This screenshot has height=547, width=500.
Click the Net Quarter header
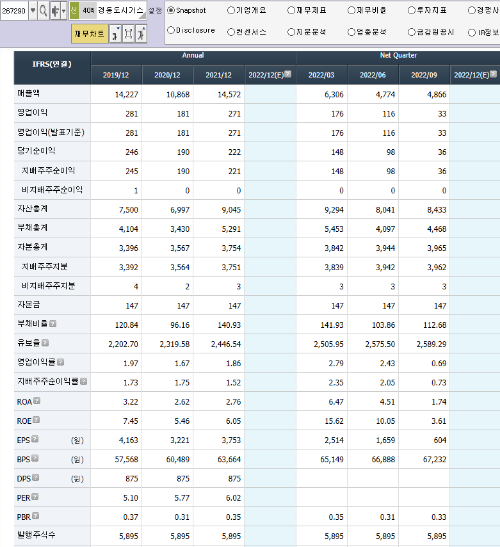398,55
